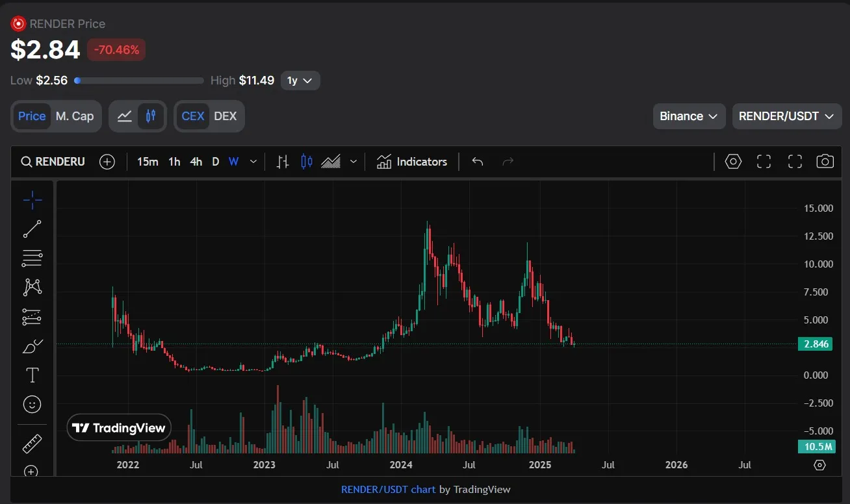The image size is (850, 504).
Task: Select the trend line drawing tool
Action: click(32, 229)
